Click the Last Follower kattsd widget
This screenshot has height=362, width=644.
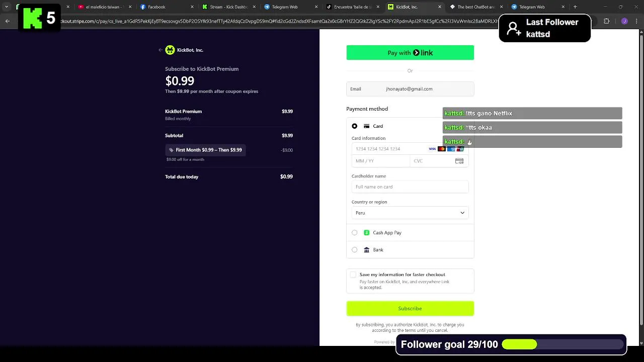[x=545, y=28]
